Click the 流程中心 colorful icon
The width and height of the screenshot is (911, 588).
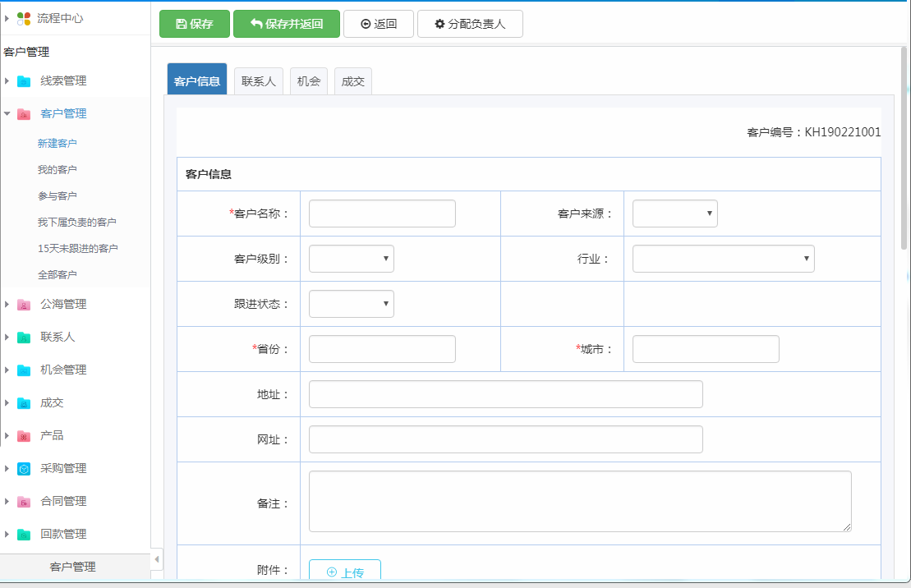[x=24, y=18]
